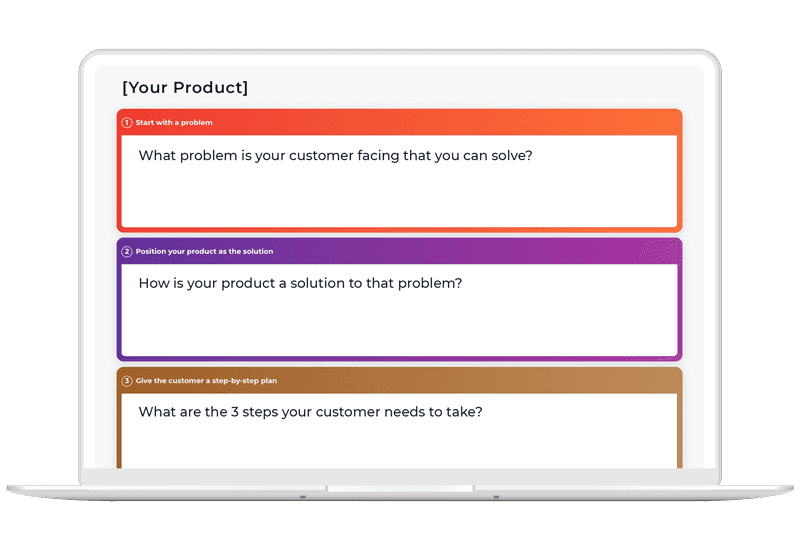800x550 pixels.
Task: Select the [Your Product] title text
Action: pyautogui.click(x=185, y=87)
